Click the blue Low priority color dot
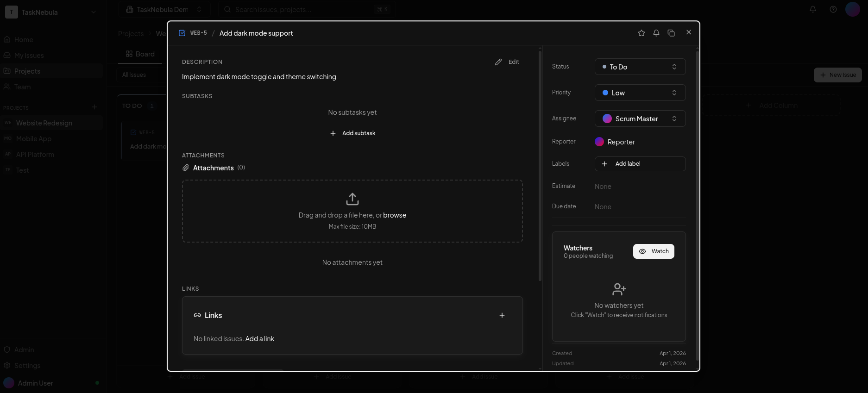The height and width of the screenshot is (393, 868). pos(605,93)
